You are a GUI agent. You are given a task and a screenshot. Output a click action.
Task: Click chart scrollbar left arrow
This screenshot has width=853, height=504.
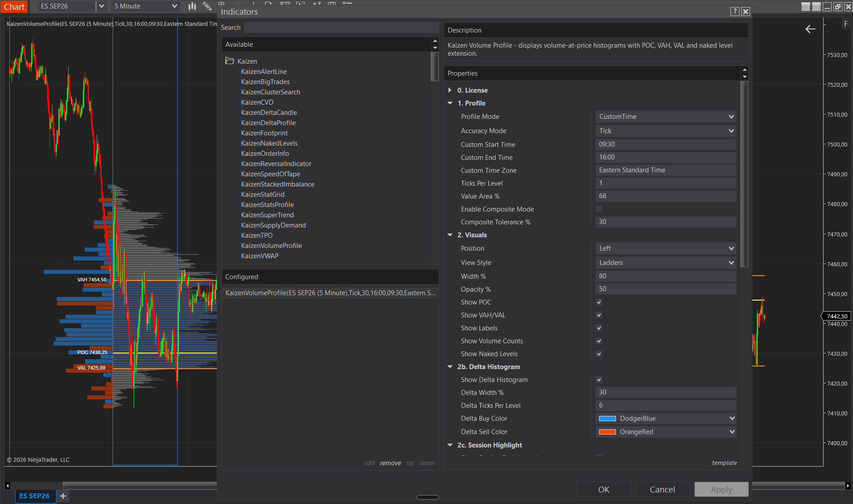click(x=8, y=486)
